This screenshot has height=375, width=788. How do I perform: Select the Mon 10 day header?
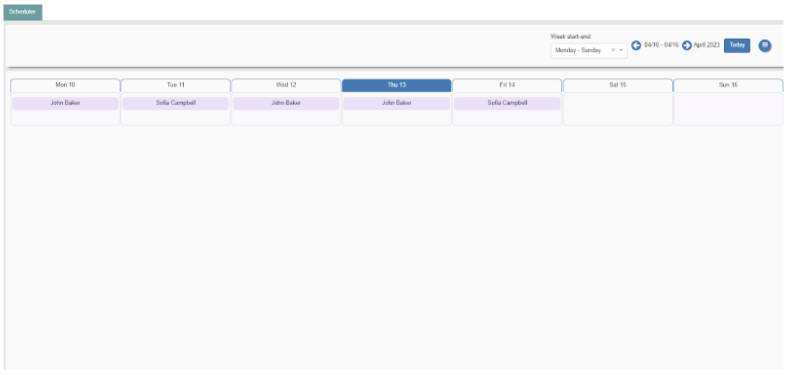coord(65,85)
